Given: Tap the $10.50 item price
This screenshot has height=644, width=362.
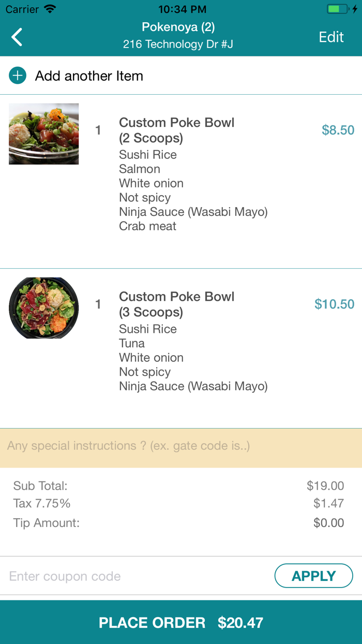Looking at the screenshot, I should [x=334, y=304].
